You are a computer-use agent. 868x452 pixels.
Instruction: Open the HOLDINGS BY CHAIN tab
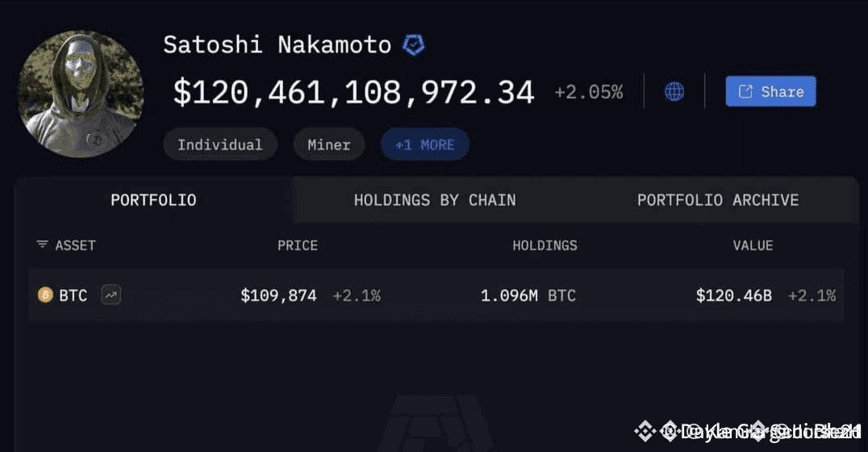point(435,200)
